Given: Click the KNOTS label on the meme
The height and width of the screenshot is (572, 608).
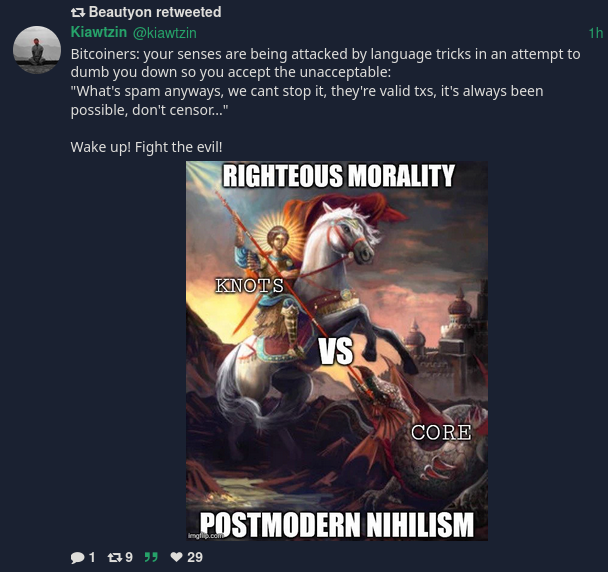Looking at the screenshot, I should [x=250, y=286].
